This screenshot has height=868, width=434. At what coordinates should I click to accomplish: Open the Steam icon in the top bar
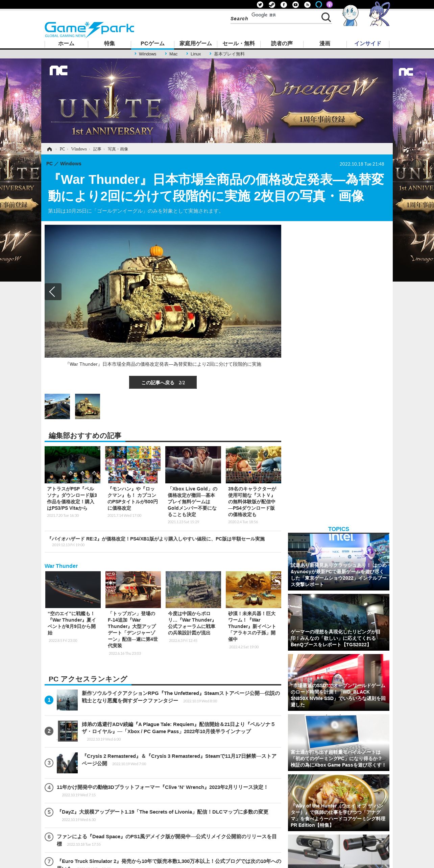tap(272, 4)
